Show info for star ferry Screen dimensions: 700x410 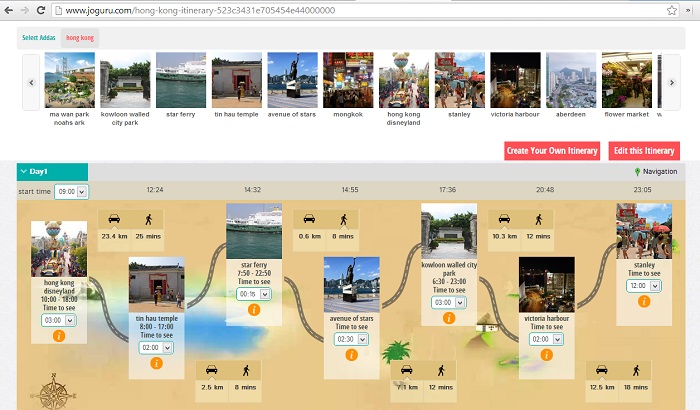254,310
